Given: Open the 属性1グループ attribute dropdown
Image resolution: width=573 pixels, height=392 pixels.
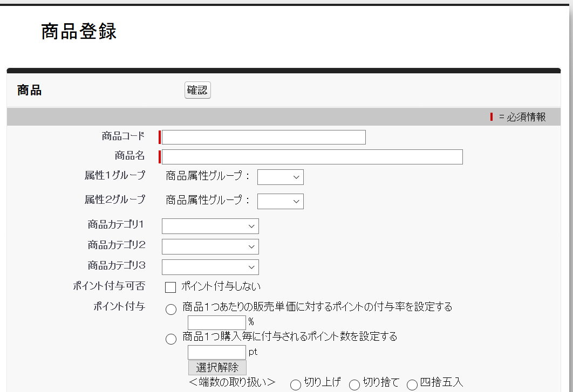Looking at the screenshot, I should (x=280, y=177).
